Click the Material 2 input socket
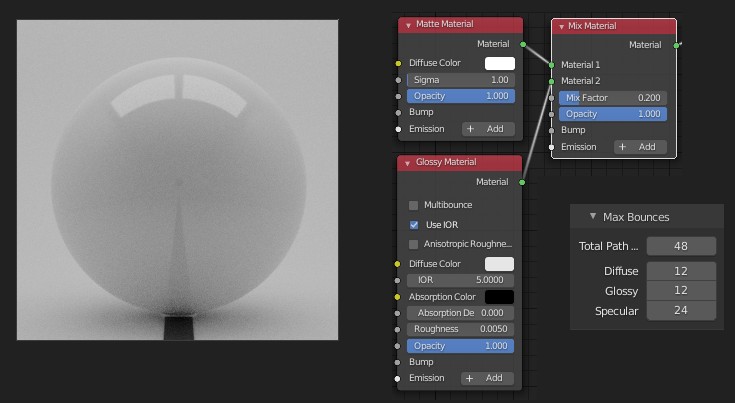The width and height of the screenshot is (735, 403). 551,81
